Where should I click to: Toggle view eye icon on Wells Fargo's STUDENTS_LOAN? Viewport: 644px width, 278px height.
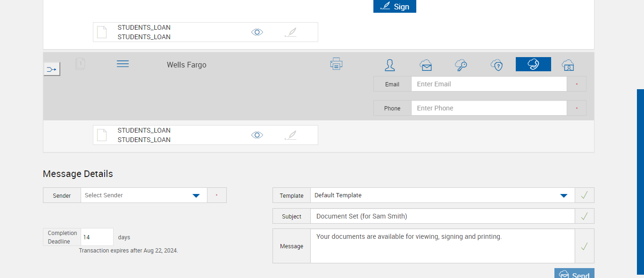pos(257,135)
